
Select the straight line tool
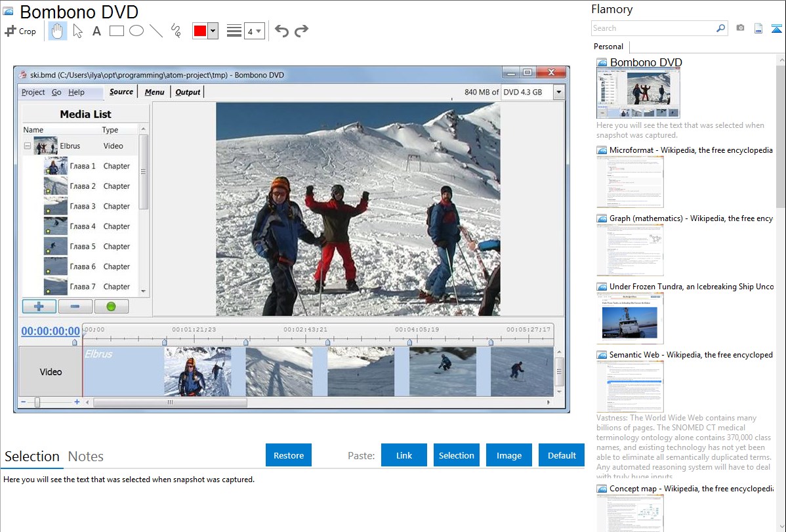(x=156, y=31)
